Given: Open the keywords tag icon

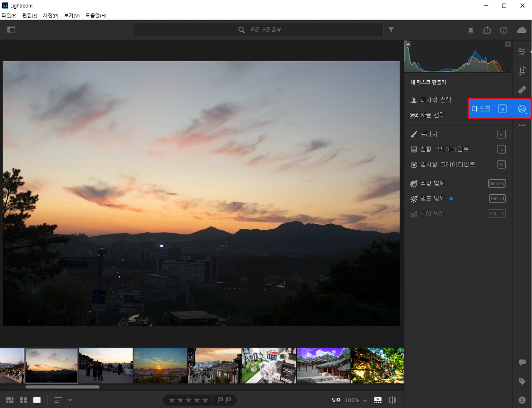Looking at the screenshot, I should pyautogui.click(x=522, y=381).
